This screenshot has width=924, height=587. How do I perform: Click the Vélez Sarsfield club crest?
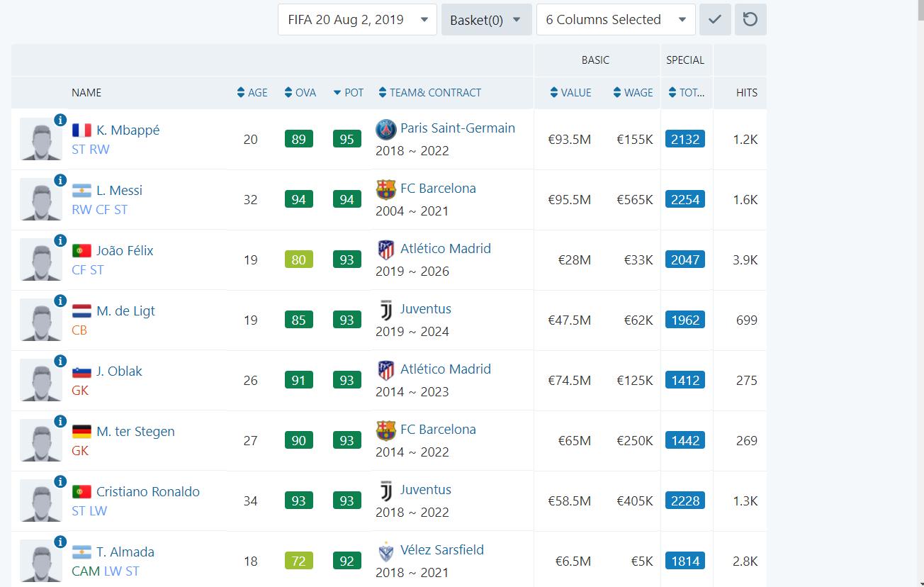[385, 551]
